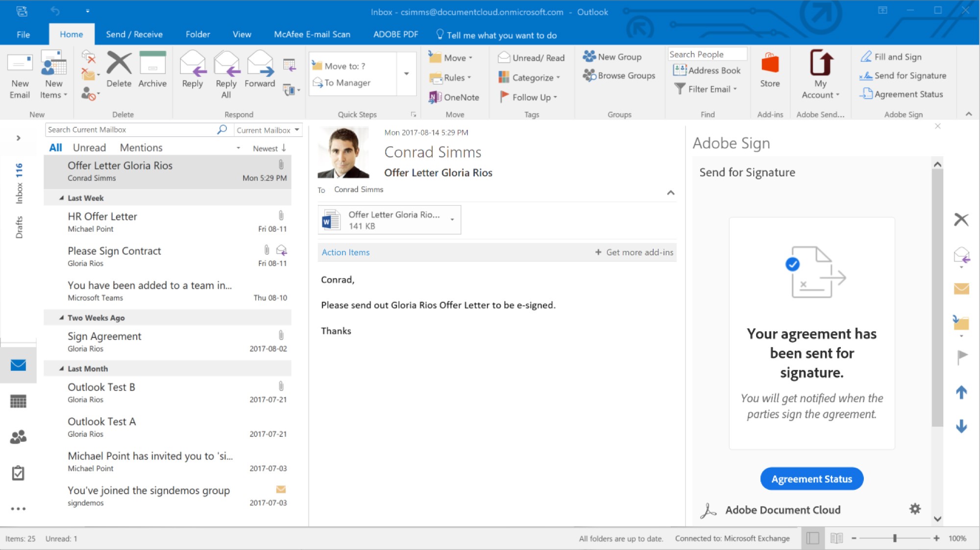980x550 pixels.
Task: Toggle the Unread/Read status button
Action: tap(532, 58)
